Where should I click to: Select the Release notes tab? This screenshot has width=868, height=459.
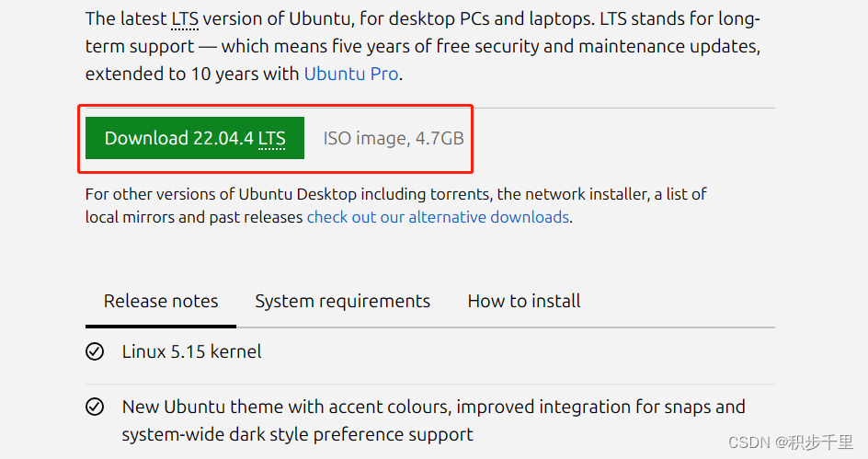tap(161, 301)
